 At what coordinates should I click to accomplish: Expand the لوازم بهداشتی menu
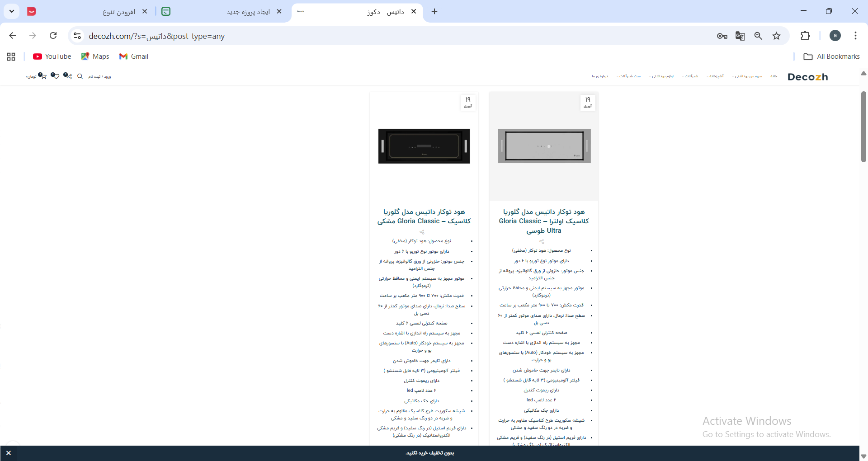[662, 76]
